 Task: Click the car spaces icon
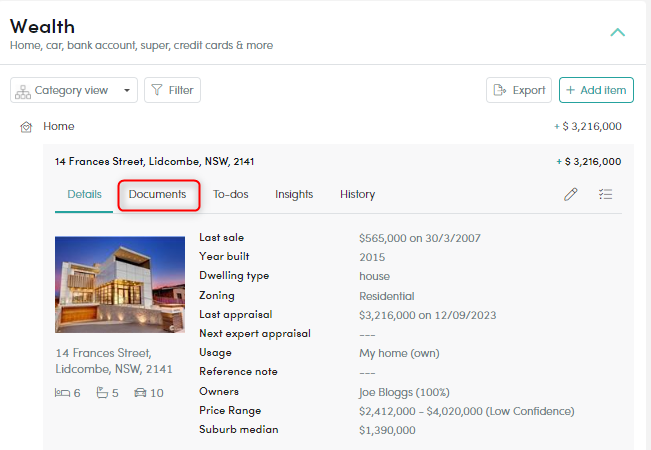140,393
